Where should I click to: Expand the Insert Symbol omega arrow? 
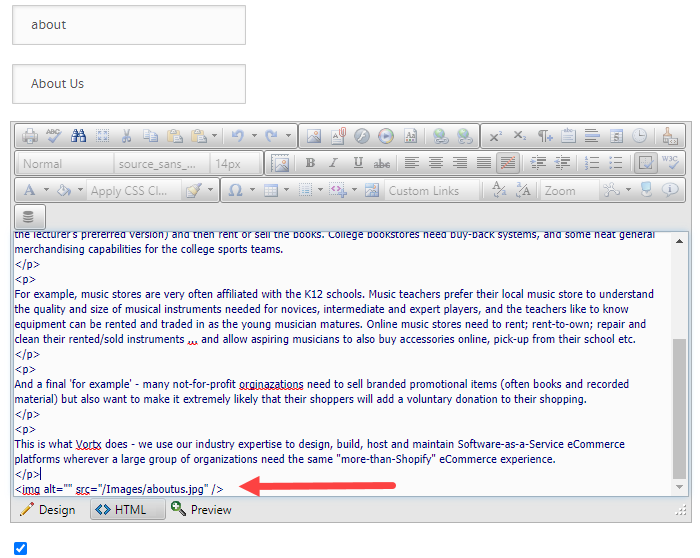[252, 191]
